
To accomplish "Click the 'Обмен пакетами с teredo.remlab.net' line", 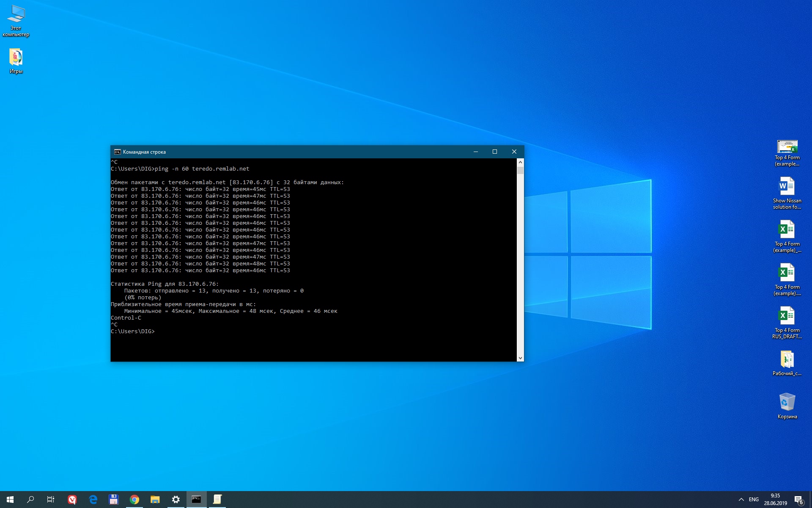I will (x=228, y=182).
